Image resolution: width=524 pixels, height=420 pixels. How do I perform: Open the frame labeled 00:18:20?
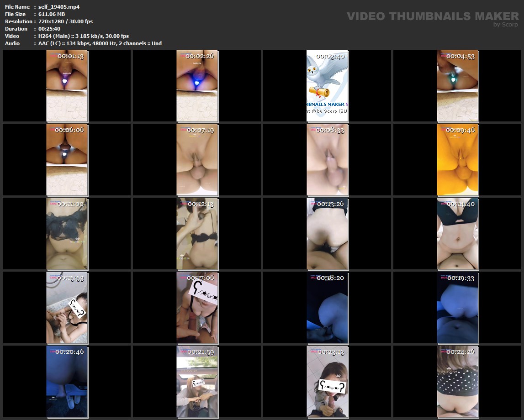point(327,308)
